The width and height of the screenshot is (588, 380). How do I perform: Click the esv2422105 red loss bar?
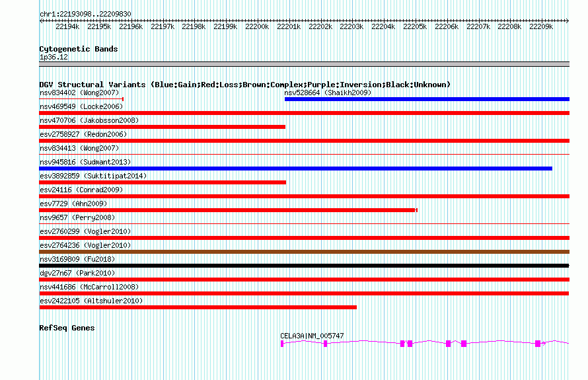click(x=198, y=307)
